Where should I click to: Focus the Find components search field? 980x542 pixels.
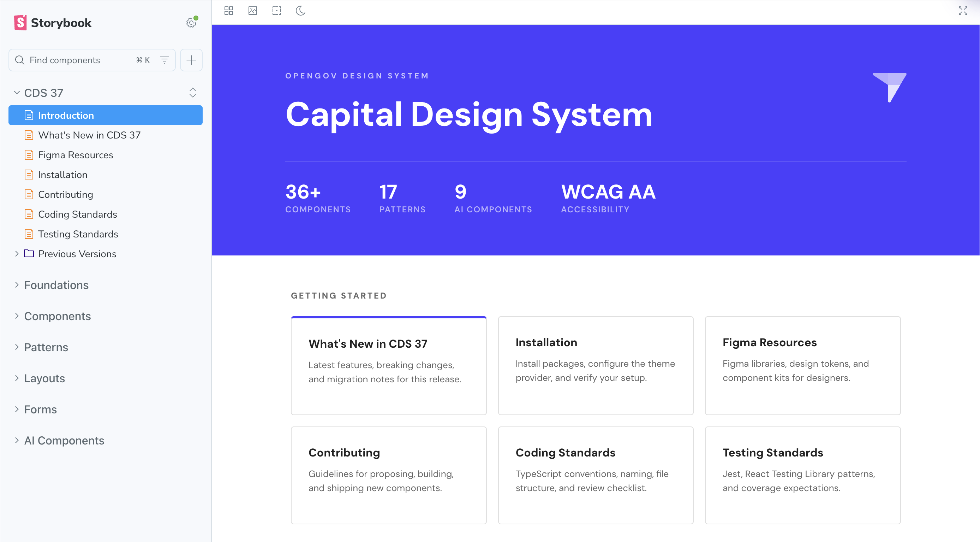(92, 60)
